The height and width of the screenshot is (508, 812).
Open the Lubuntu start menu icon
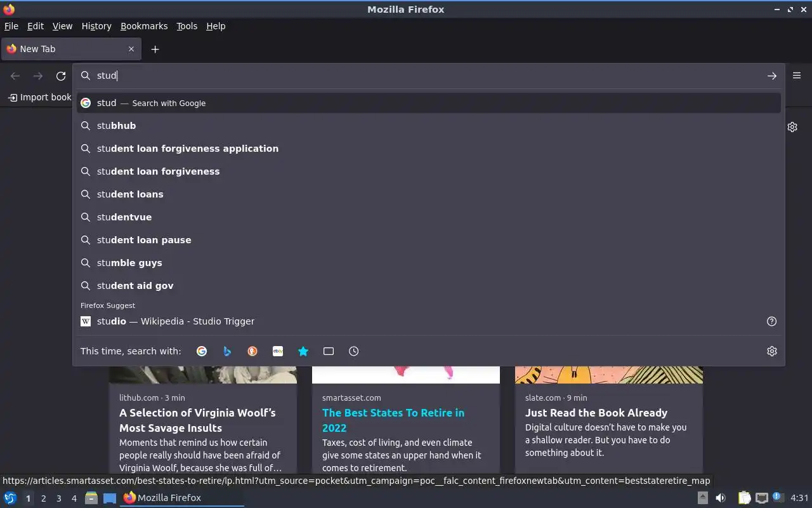tap(10, 498)
